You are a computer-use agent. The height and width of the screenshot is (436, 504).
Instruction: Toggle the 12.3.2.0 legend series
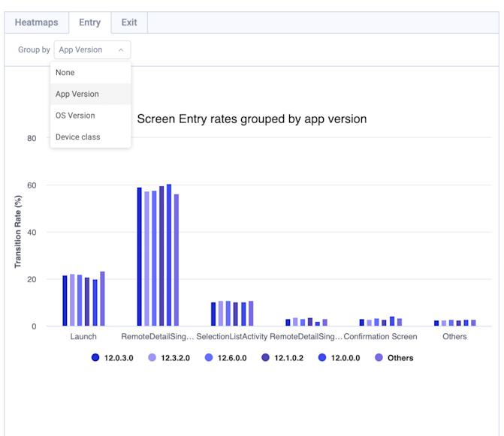[169, 358]
